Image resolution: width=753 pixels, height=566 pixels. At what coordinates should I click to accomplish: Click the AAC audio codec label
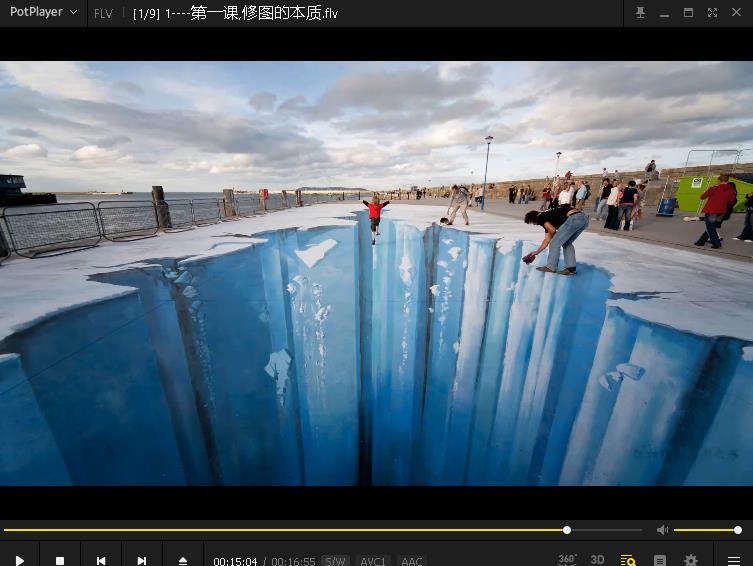coord(412,561)
